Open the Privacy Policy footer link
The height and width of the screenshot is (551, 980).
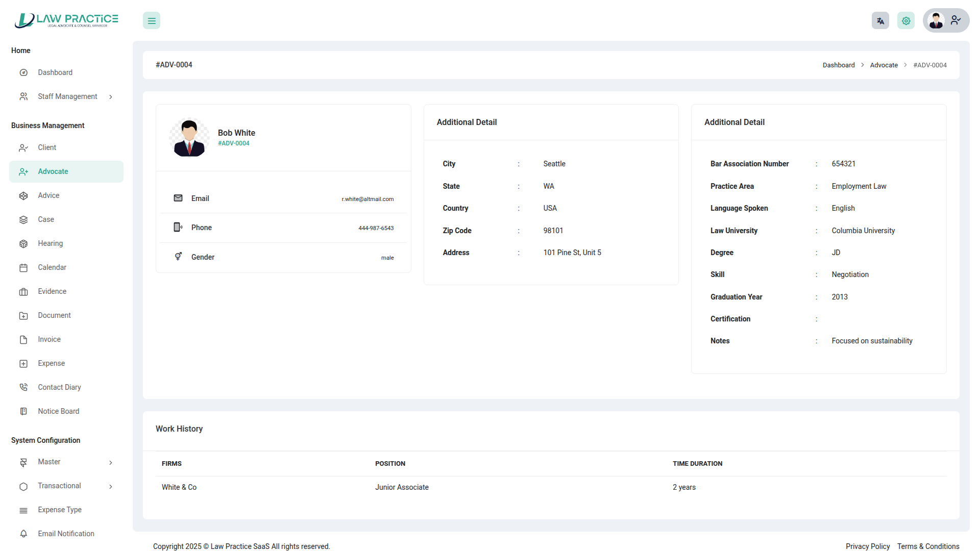(x=867, y=546)
